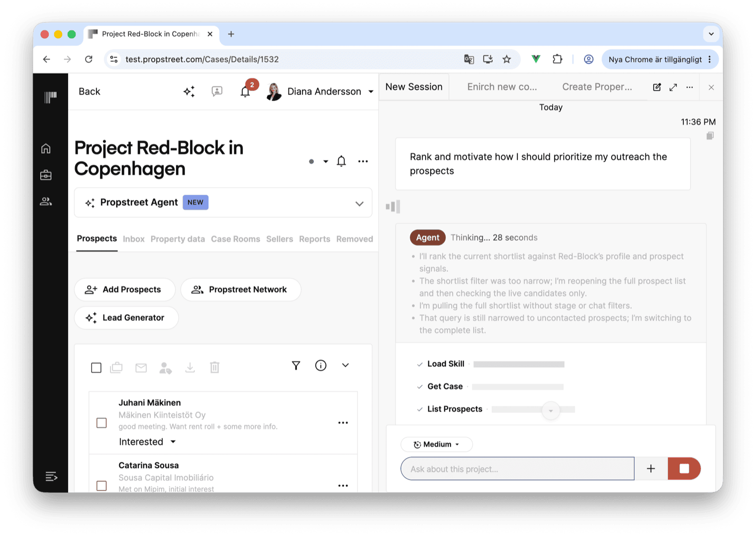Expand sidebar menu icon at bottom left
The image size is (756, 536).
click(51, 476)
